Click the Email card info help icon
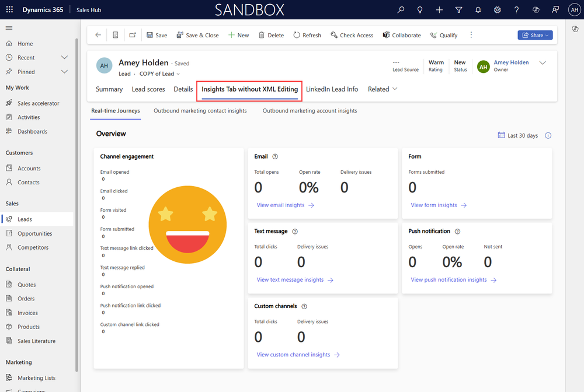Screen dimensions: 584x392 (x=275, y=156)
